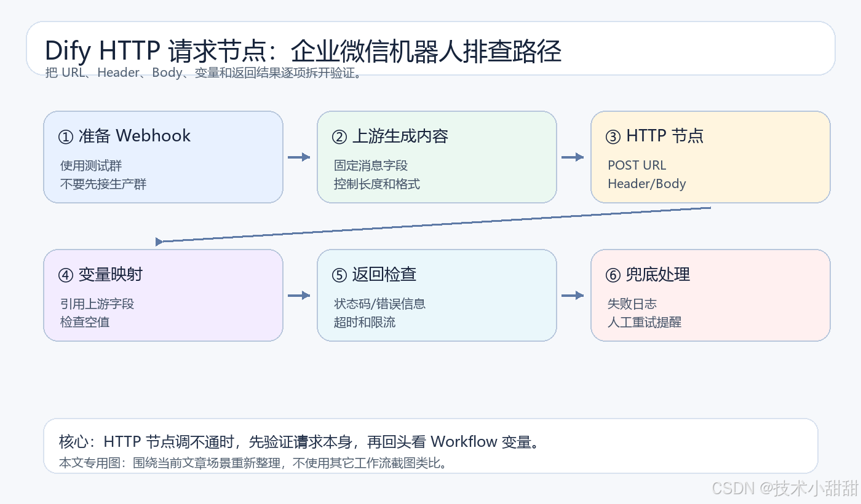Click the text 'Header/Body'
The height and width of the screenshot is (504, 861).
pos(646,184)
